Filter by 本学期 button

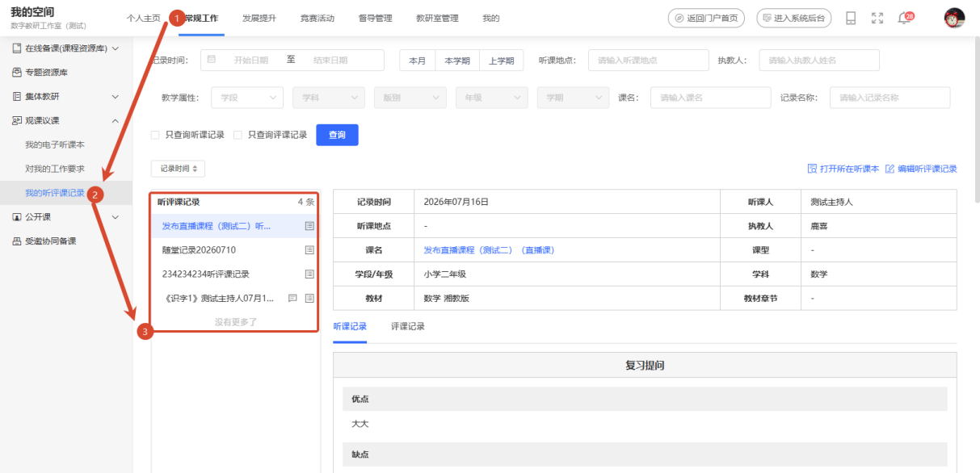[x=457, y=61]
